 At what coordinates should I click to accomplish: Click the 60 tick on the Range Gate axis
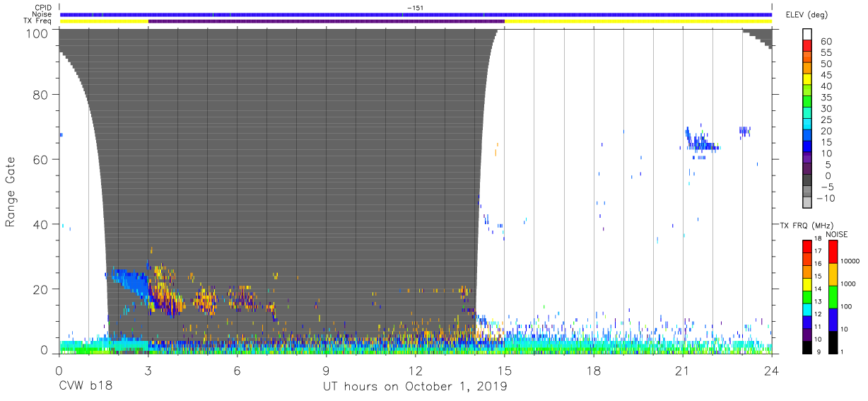40,159
